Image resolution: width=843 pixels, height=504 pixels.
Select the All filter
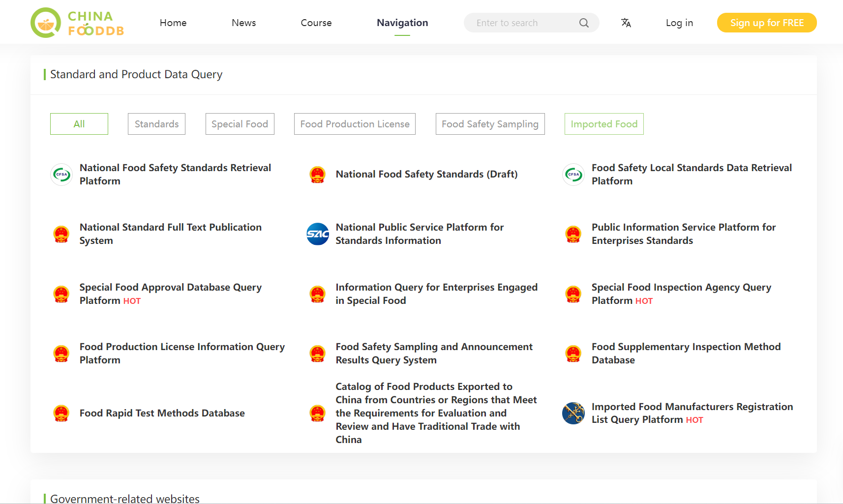click(x=79, y=124)
